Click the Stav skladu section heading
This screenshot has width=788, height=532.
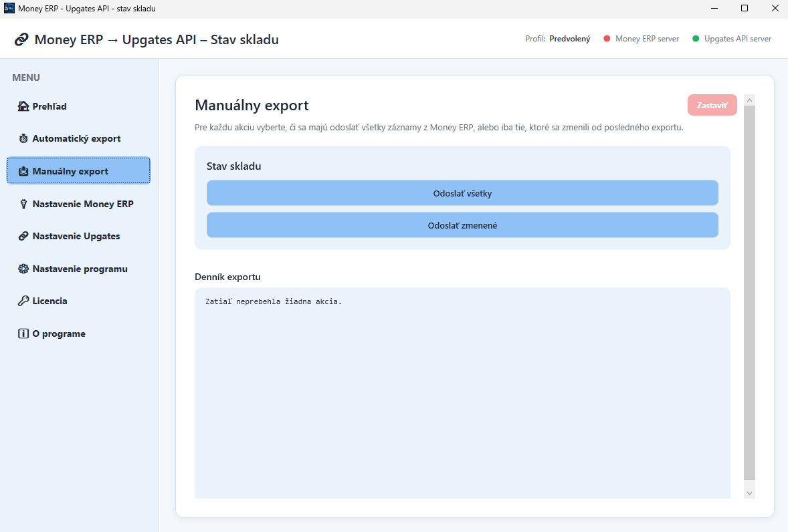233,166
